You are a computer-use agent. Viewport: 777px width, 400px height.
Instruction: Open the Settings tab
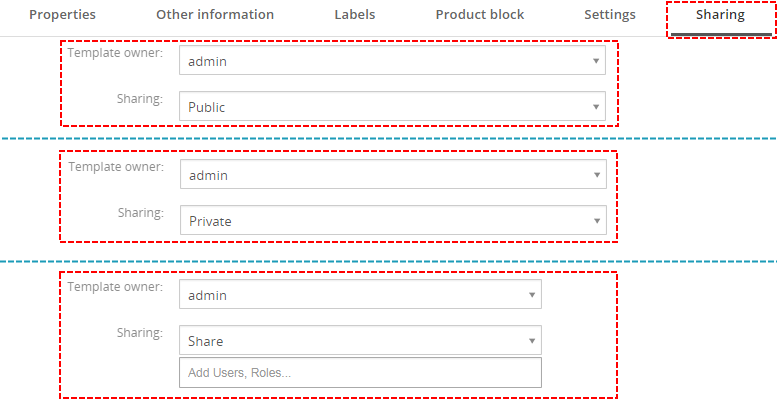tap(610, 15)
